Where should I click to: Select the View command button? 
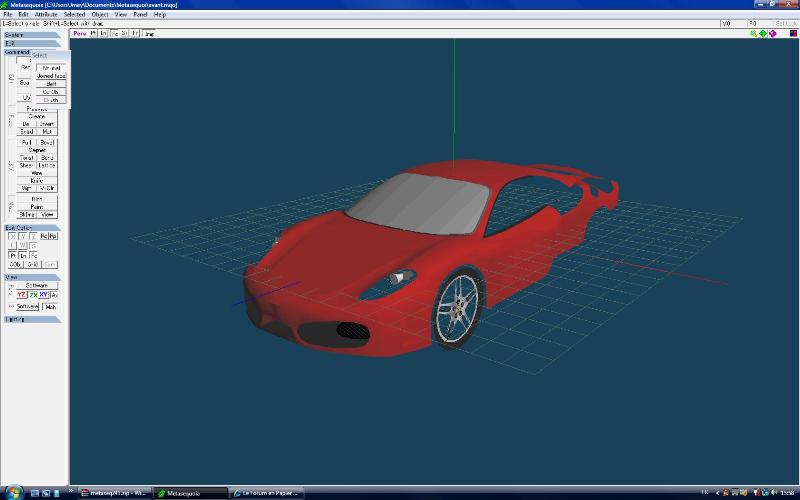tap(47, 214)
